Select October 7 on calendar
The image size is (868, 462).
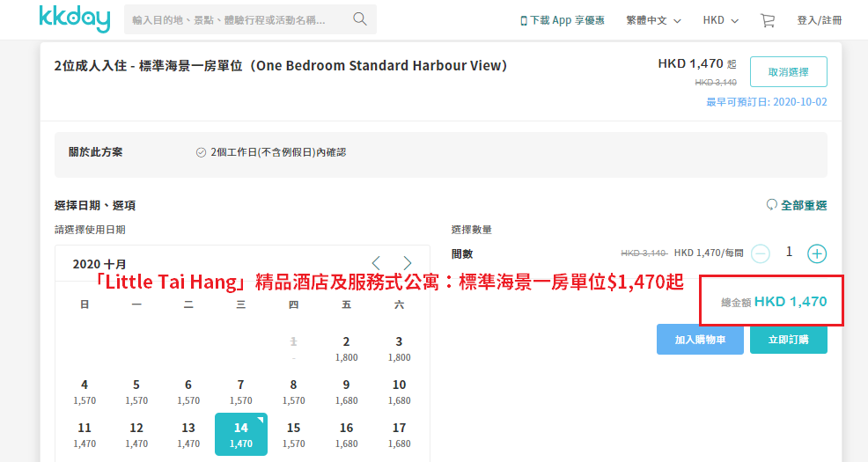[x=241, y=392]
